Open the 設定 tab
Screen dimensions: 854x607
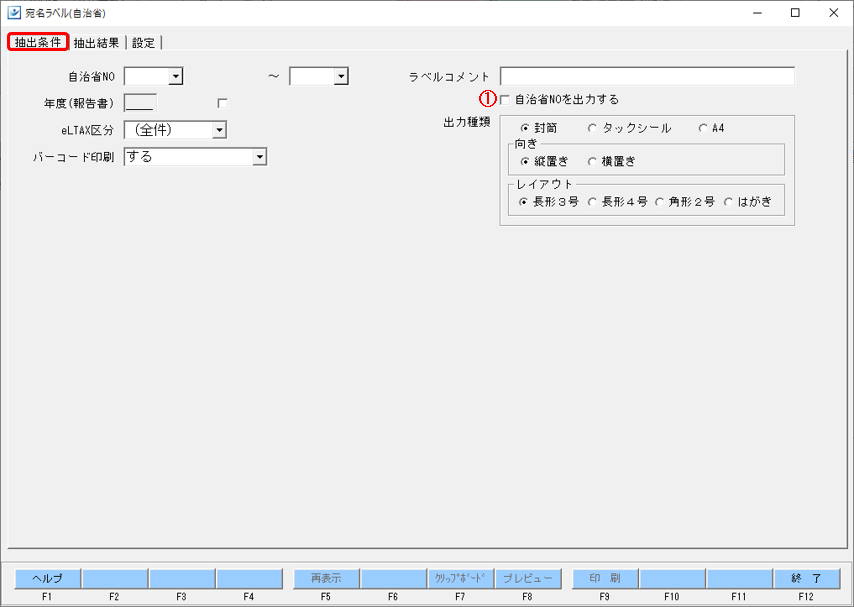(144, 43)
